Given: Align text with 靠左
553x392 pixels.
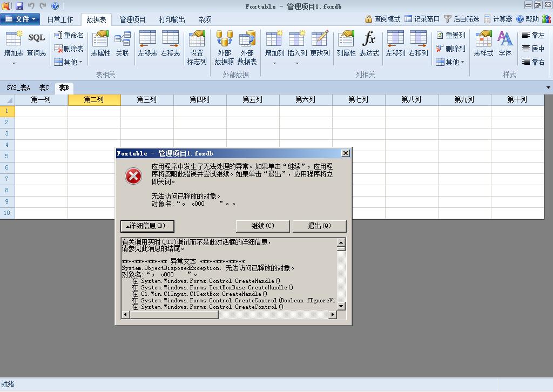Looking at the screenshot, I should tap(533, 35).
